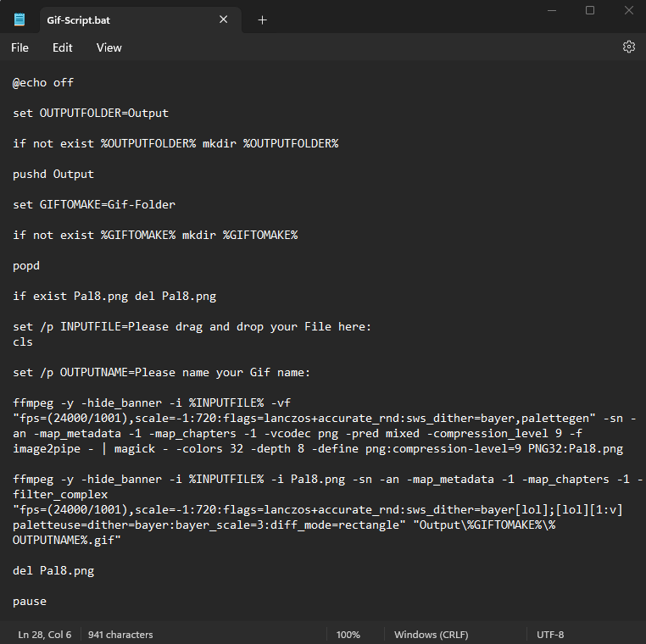Place cursor on '@echo off' line
This screenshot has height=644, width=646.
click(x=43, y=83)
